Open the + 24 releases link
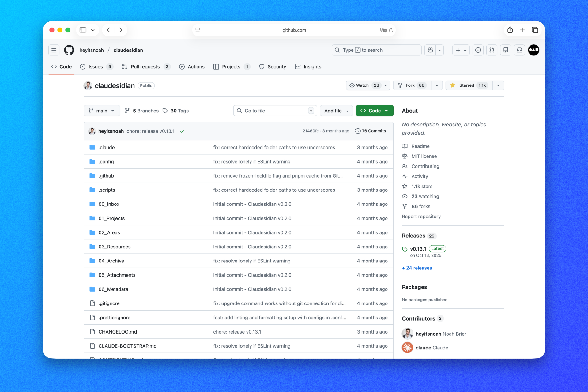The width and height of the screenshot is (588, 392). tap(417, 268)
